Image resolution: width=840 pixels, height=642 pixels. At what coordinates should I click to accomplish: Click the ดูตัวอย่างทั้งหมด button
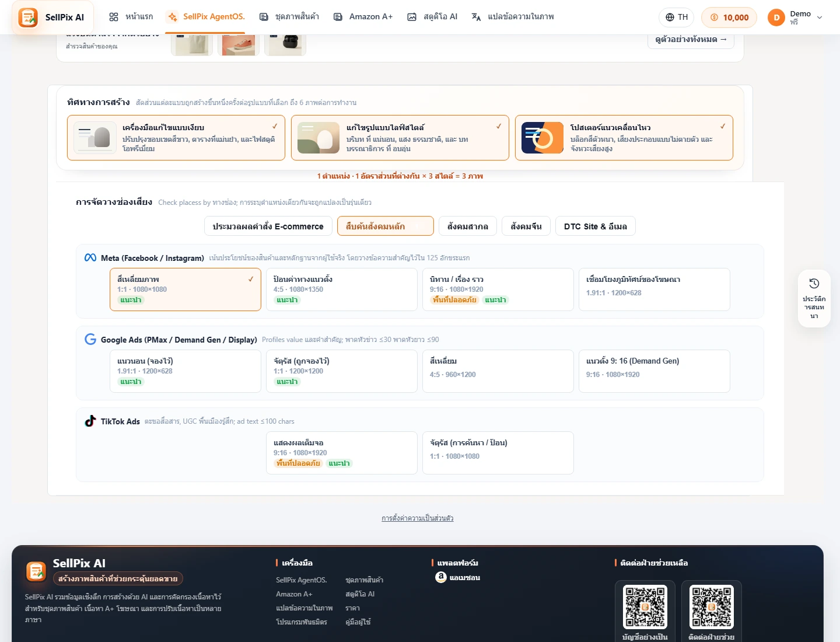[x=691, y=40]
